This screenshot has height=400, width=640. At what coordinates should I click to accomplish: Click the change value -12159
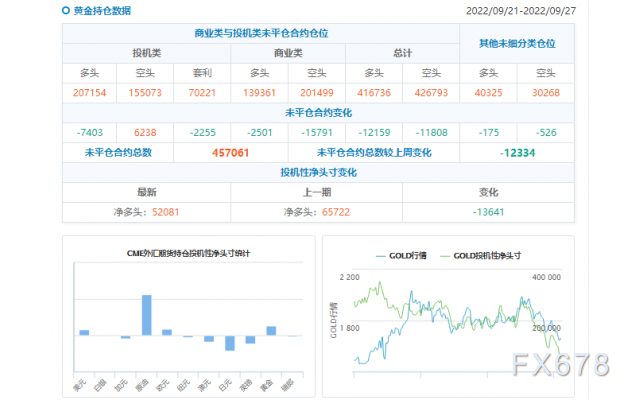[x=374, y=133]
